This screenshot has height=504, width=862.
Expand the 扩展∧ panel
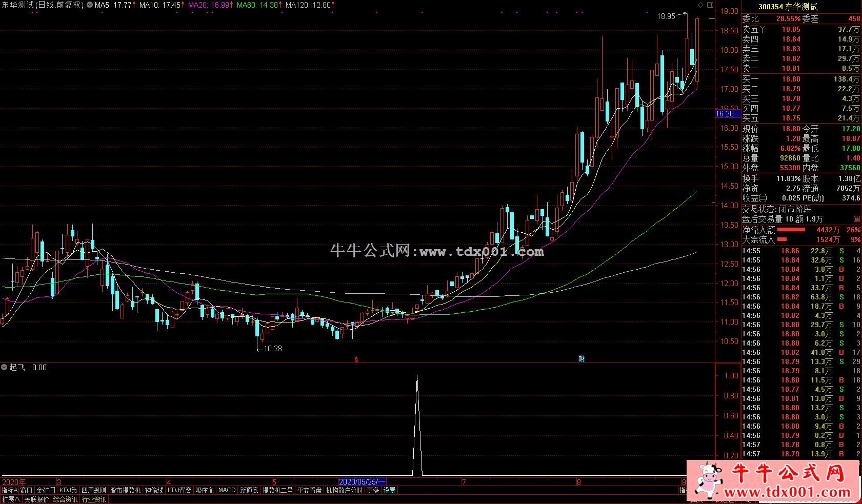[x=11, y=499]
